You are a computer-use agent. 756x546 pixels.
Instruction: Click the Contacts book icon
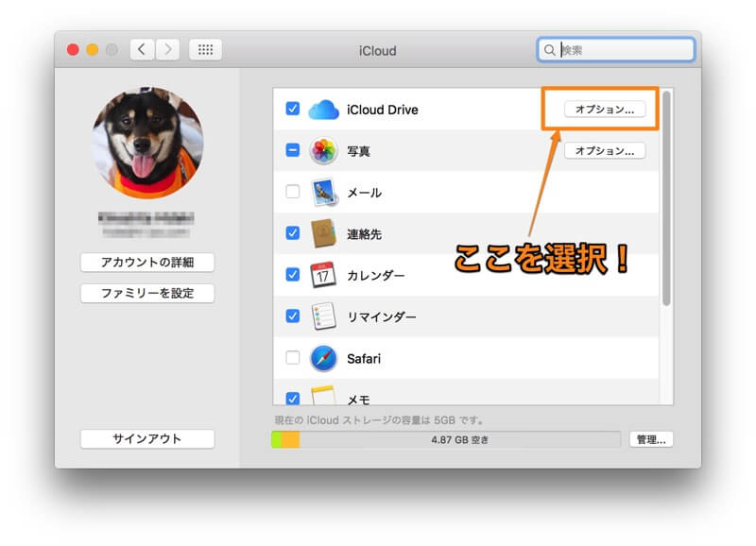323,233
